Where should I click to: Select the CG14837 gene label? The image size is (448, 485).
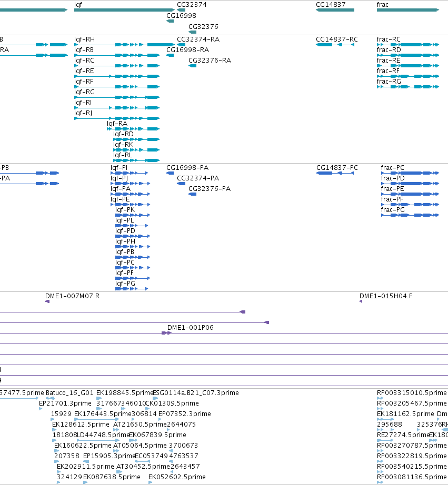[x=331, y=5]
